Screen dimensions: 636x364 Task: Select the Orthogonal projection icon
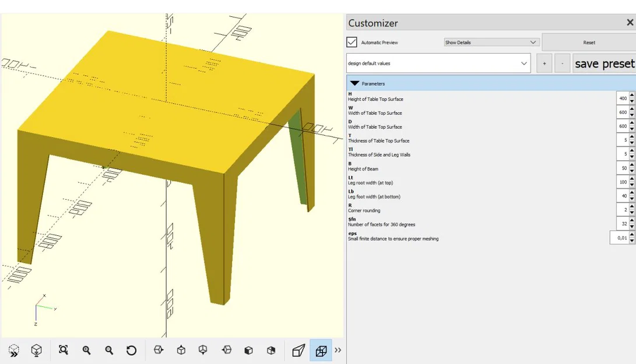(x=321, y=350)
